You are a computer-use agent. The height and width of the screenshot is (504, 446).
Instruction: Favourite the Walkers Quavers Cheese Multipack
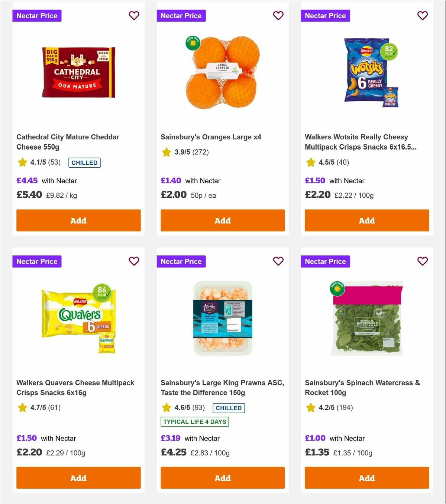134,261
